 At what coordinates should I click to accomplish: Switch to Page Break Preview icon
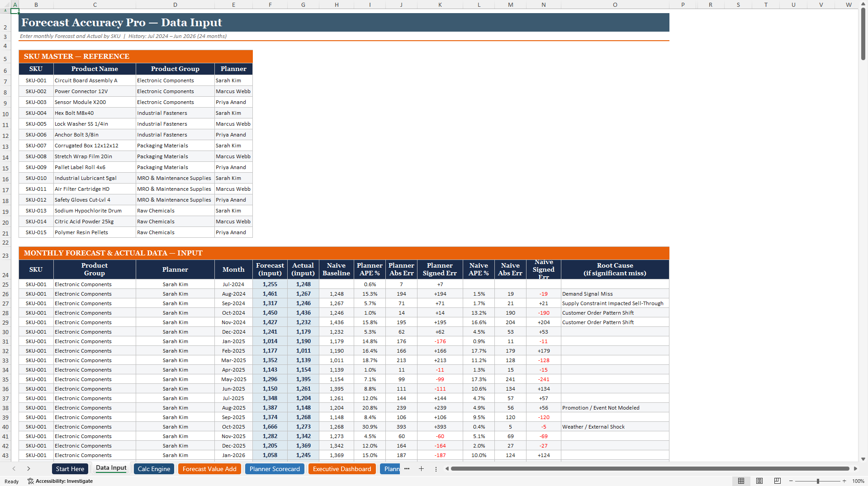777,481
